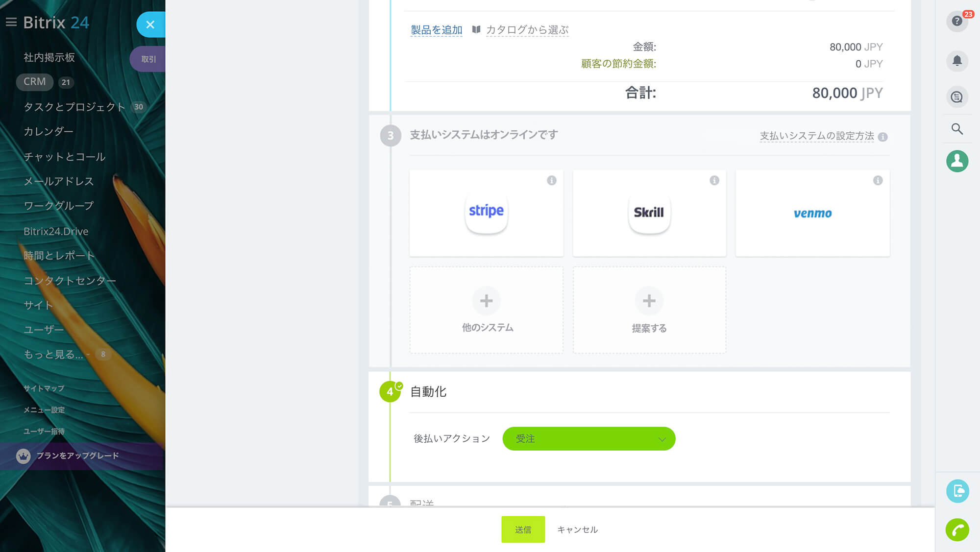Screen dimensions: 980x552
Task: Click the tasks counter badge 30
Action: pos(139,107)
